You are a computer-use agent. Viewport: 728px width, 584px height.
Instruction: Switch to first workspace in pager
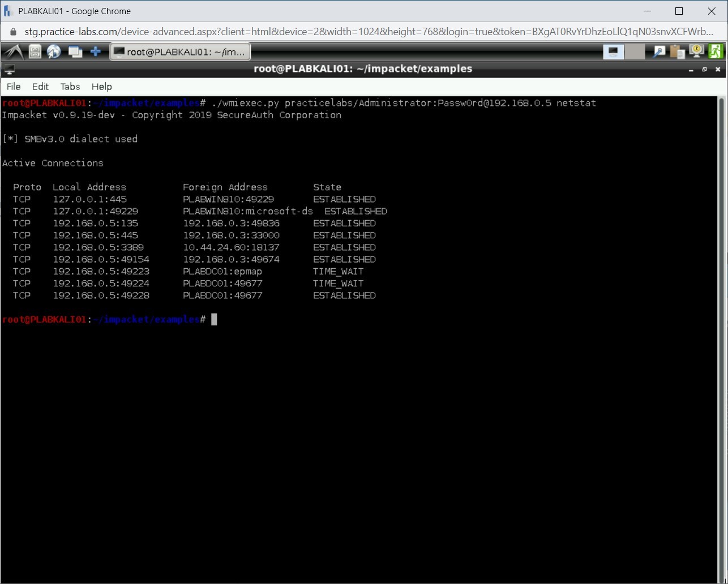pos(614,52)
